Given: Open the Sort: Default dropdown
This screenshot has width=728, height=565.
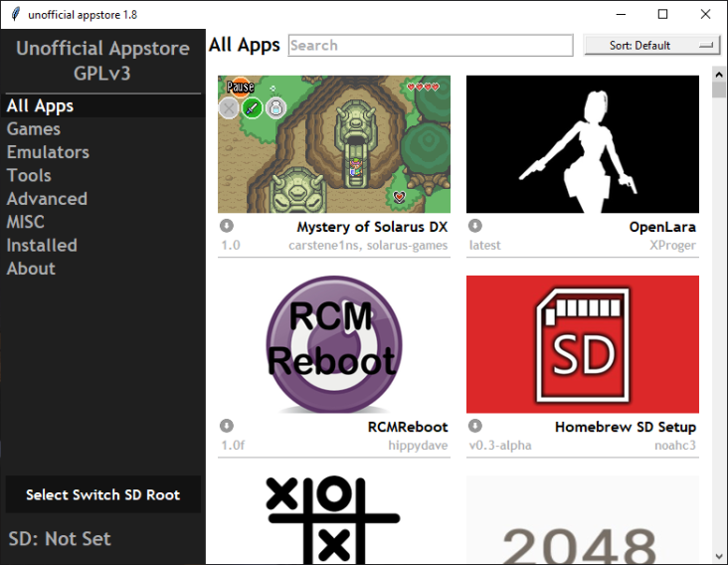Looking at the screenshot, I should pos(651,46).
